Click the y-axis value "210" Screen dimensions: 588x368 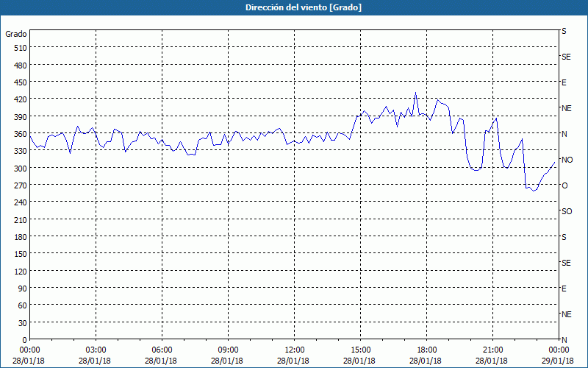point(21,219)
